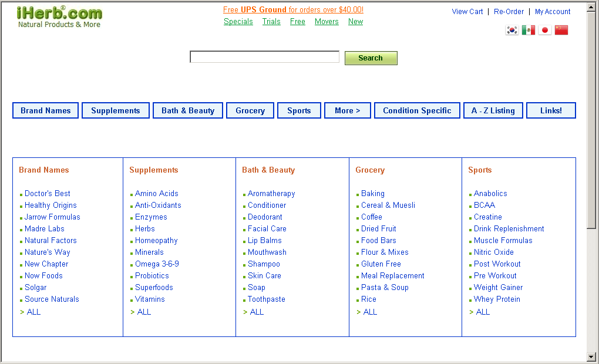Viewport: 599px width, 364px height.
Task: Select the Mexican flag language option
Action: pos(529,30)
